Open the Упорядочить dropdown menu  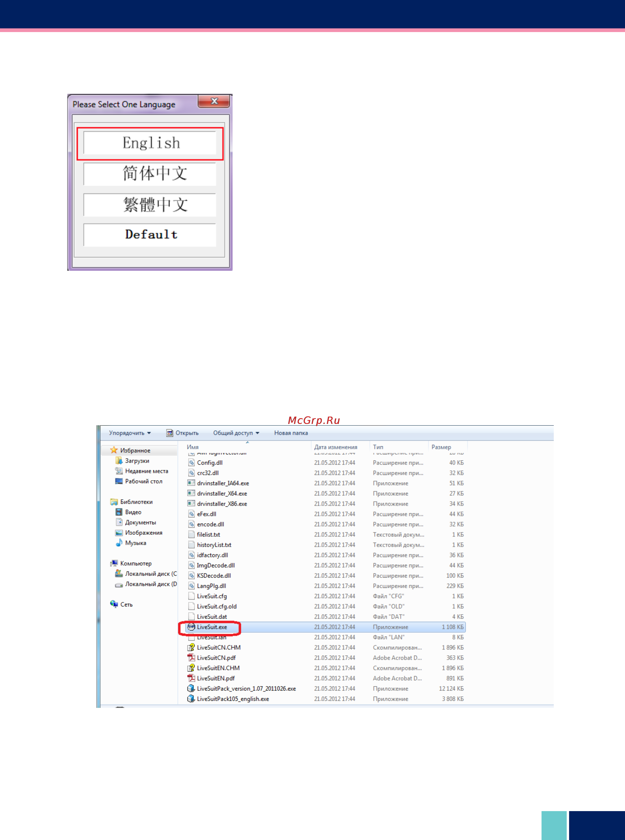point(130,433)
